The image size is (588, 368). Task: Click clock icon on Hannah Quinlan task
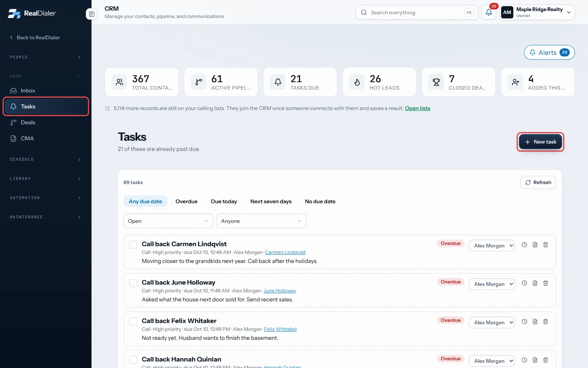point(524,360)
